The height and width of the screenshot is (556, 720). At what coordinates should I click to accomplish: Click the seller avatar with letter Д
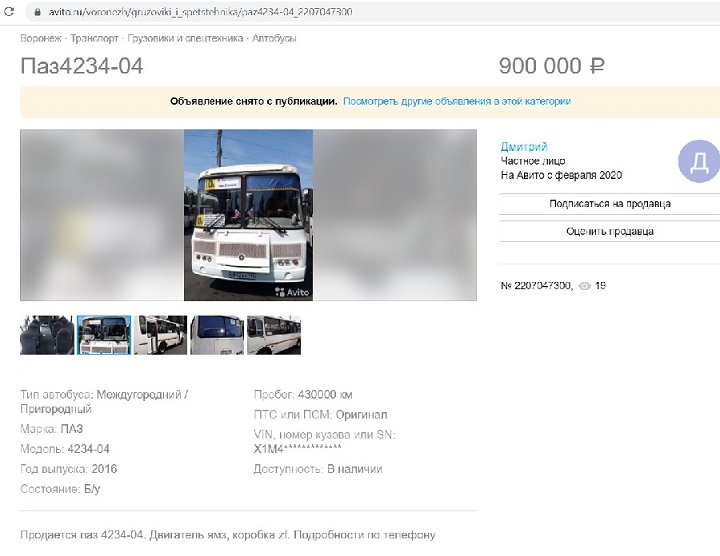(x=699, y=161)
